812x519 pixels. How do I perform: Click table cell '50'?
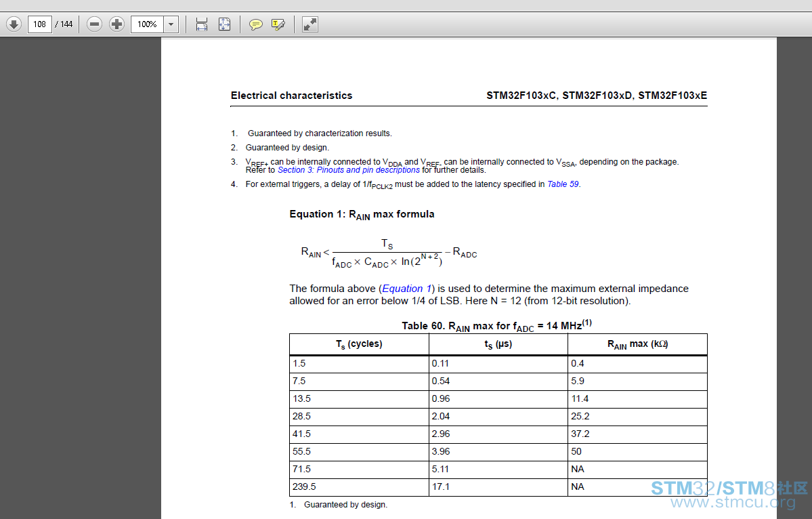(637, 452)
